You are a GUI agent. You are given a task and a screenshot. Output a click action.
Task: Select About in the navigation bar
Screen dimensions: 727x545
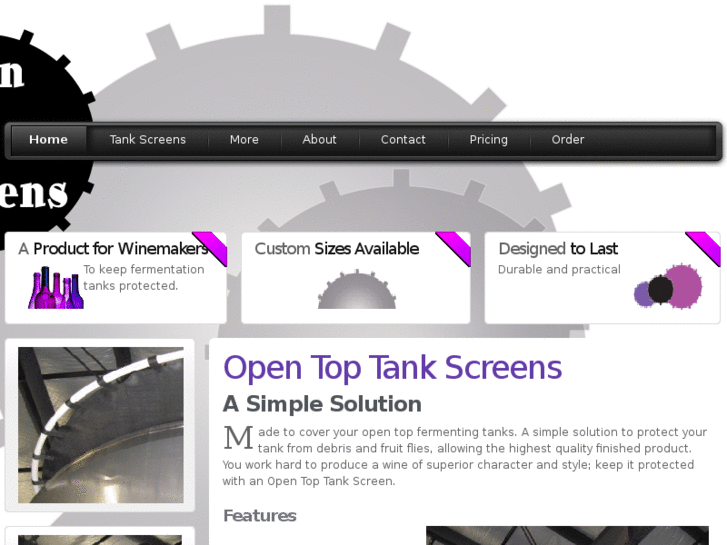pyautogui.click(x=319, y=140)
